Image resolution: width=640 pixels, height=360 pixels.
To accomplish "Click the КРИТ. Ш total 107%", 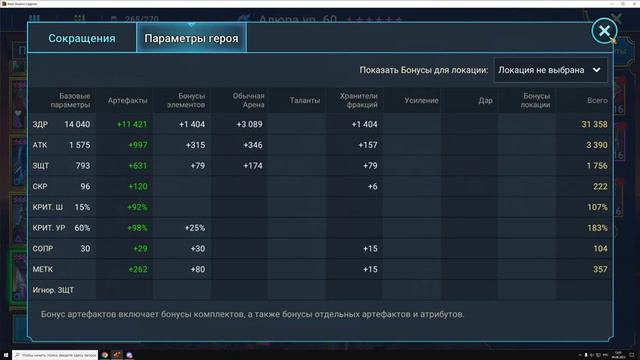I will pyautogui.click(x=598, y=207).
